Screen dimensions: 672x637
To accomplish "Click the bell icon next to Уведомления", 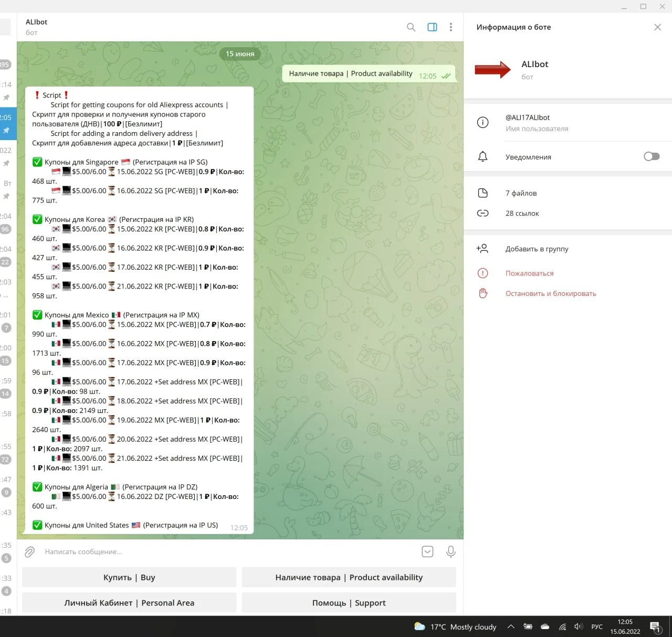I will coord(482,157).
